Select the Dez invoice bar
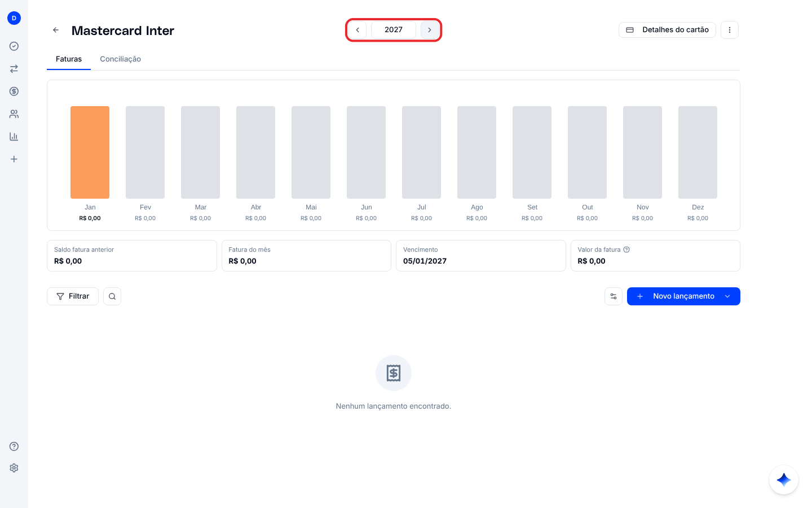The width and height of the screenshot is (812, 508). (x=698, y=152)
